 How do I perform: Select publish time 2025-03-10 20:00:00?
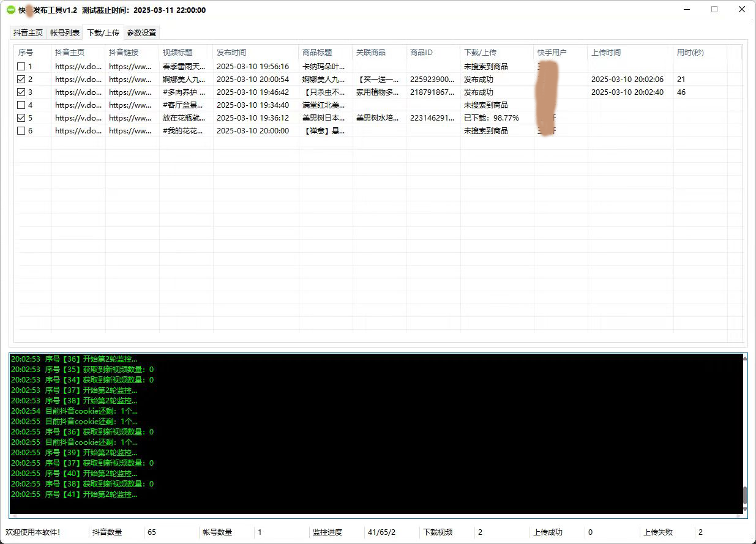(x=253, y=130)
